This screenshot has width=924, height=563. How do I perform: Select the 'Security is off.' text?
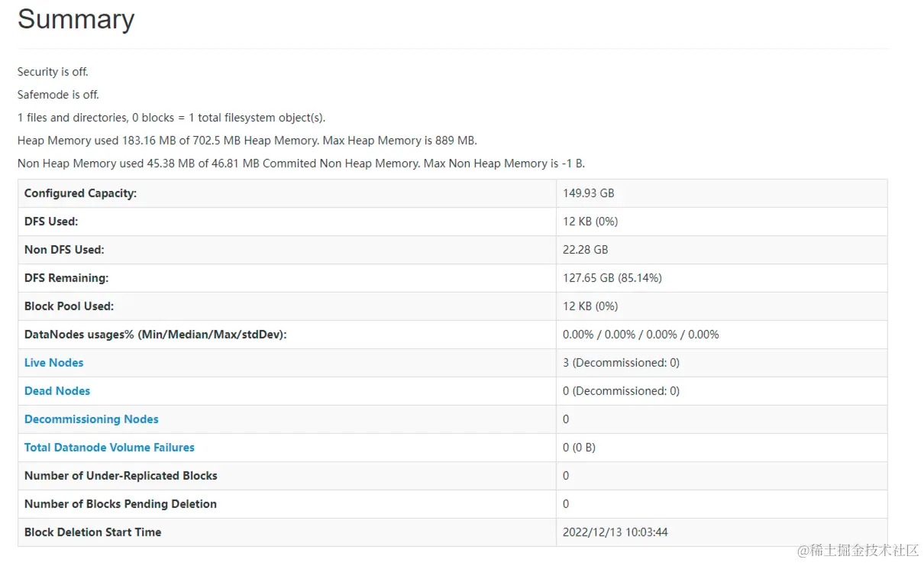click(53, 72)
